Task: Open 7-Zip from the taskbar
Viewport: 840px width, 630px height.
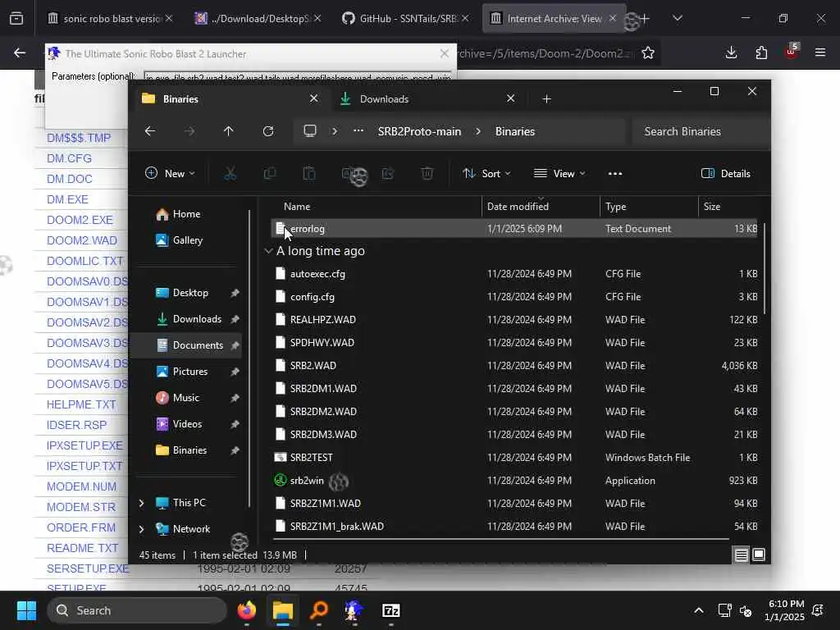Action: (x=391, y=610)
